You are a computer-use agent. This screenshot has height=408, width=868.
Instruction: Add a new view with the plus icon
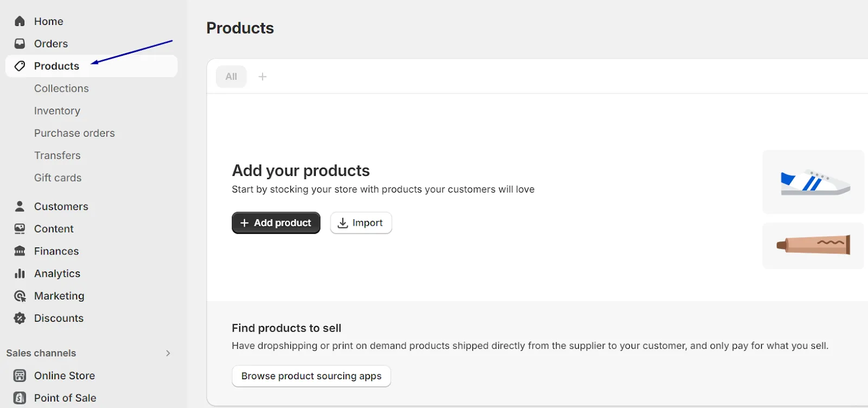263,76
